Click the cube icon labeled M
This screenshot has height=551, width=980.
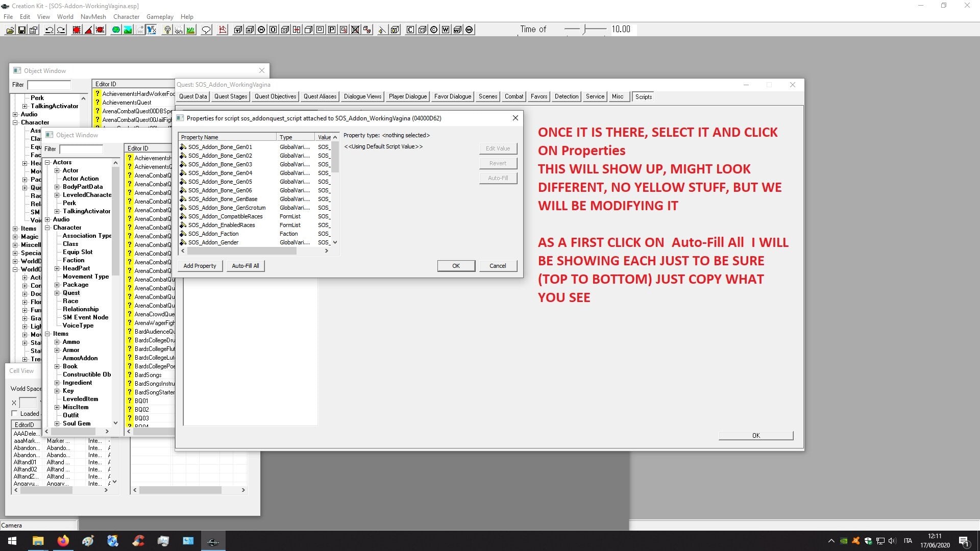click(x=250, y=30)
